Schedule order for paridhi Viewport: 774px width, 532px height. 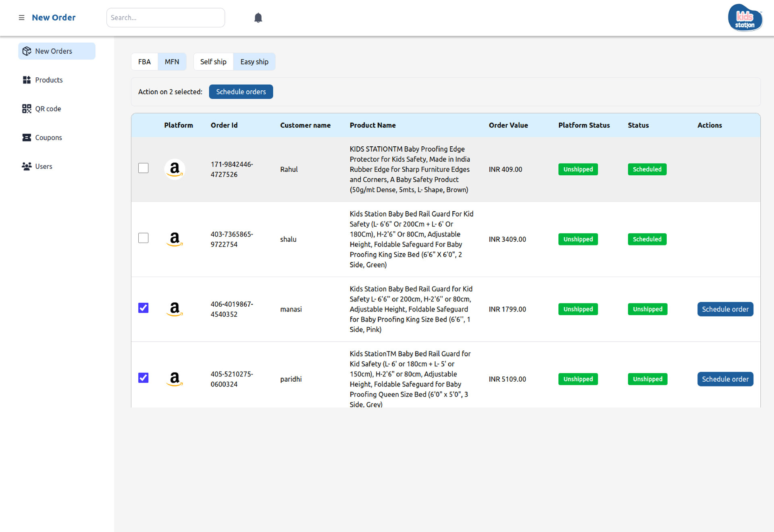click(725, 379)
